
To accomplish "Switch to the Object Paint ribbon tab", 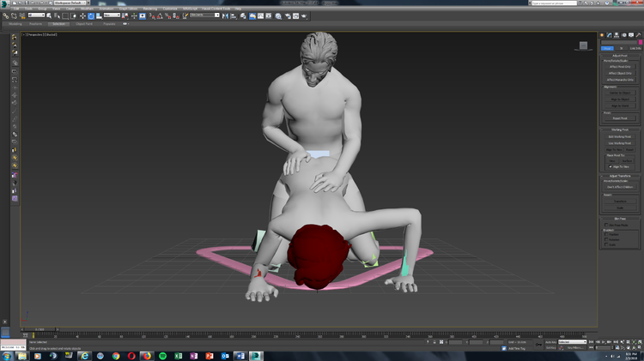I will 84,24.
